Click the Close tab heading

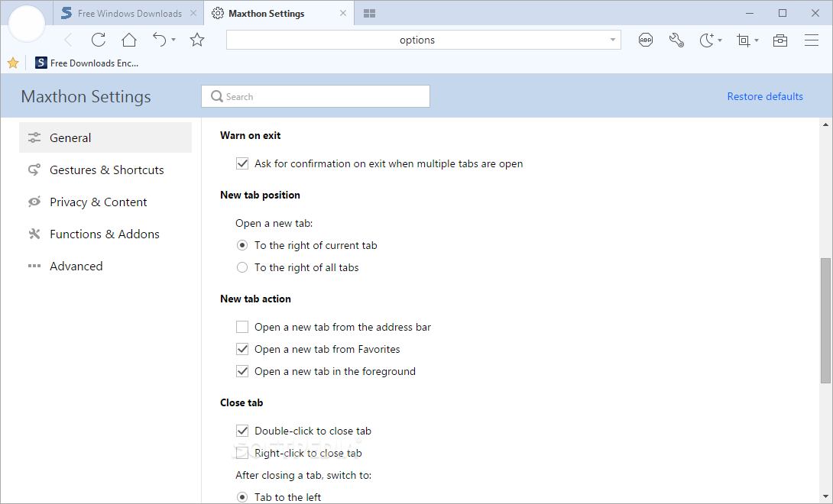point(241,402)
